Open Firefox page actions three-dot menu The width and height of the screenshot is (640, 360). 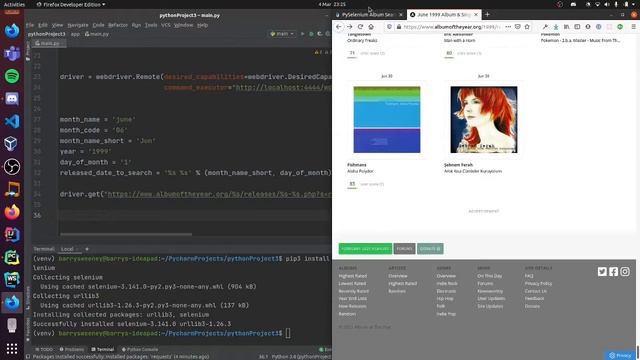click(x=508, y=27)
